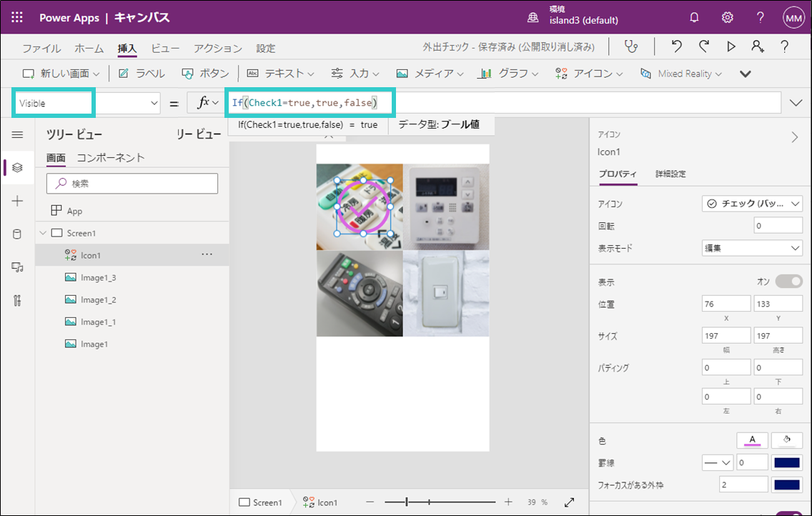Select the App item in tree view

tap(132, 211)
